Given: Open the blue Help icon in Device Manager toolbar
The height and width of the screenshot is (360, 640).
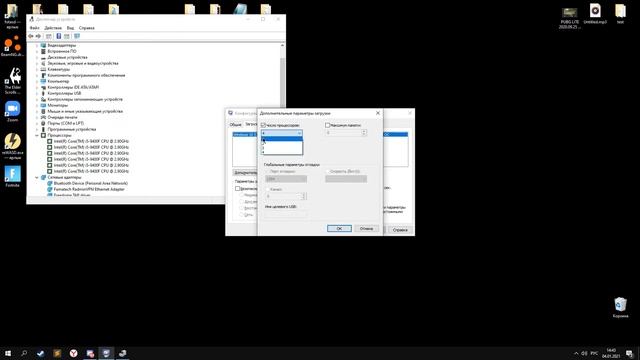Looking at the screenshot, I should (59, 36).
